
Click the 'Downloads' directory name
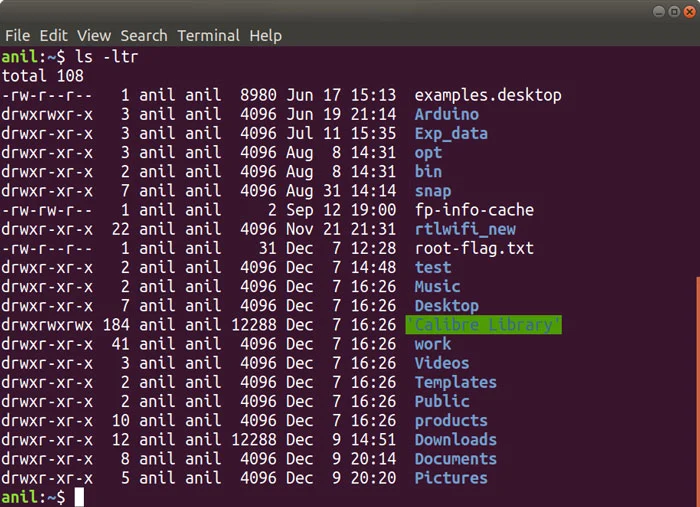pos(455,440)
